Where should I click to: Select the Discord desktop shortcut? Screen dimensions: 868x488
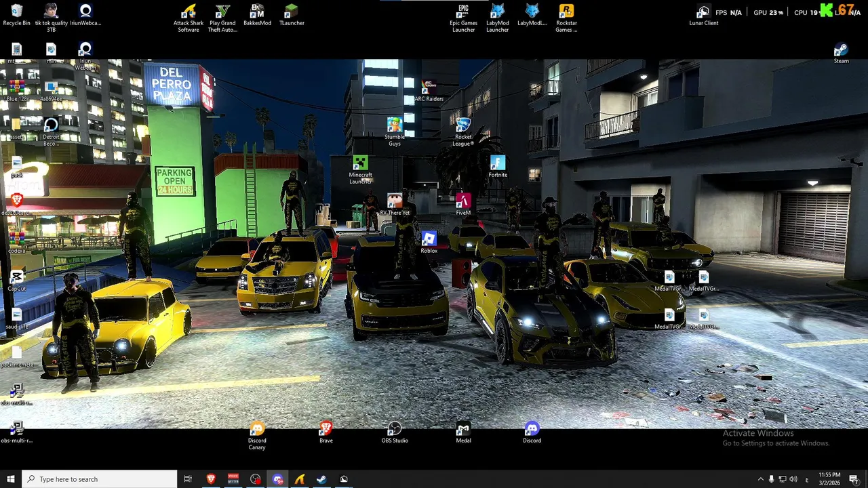pos(532,432)
